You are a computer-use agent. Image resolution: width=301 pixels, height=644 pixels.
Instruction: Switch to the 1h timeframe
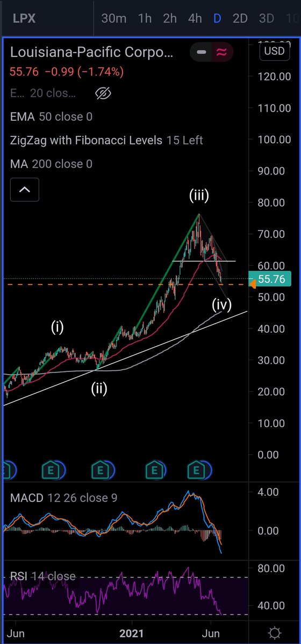tap(145, 18)
